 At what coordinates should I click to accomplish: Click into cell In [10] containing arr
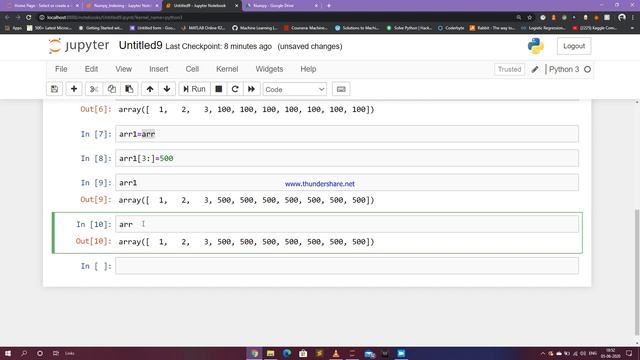tap(347, 224)
